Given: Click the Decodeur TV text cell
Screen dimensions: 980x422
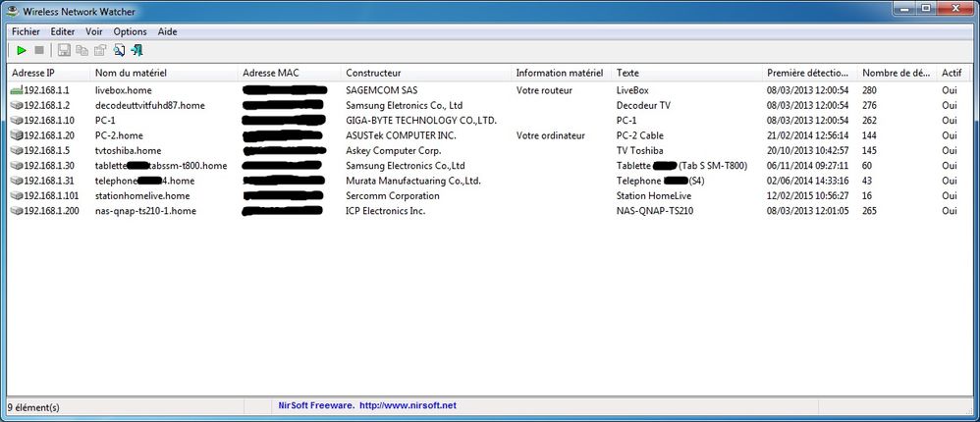Looking at the screenshot, I should tap(643, 106).
